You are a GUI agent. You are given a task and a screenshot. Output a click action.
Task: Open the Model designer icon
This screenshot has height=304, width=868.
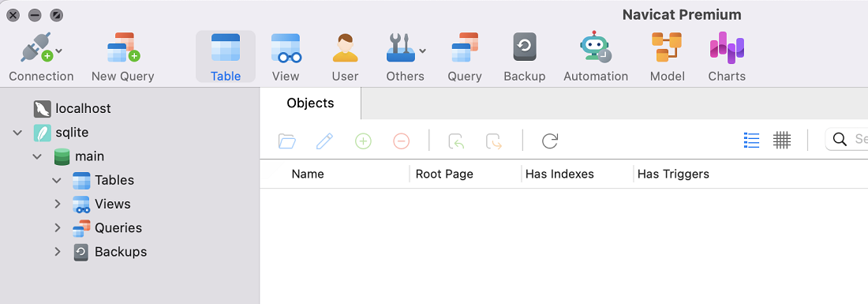[667, 47]
